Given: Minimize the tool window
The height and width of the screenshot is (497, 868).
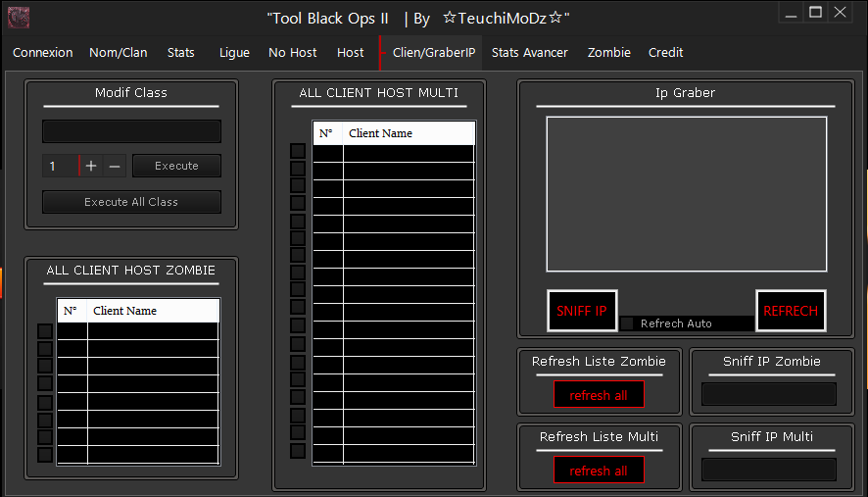Looking at the screenshot, I should point(792,12).
